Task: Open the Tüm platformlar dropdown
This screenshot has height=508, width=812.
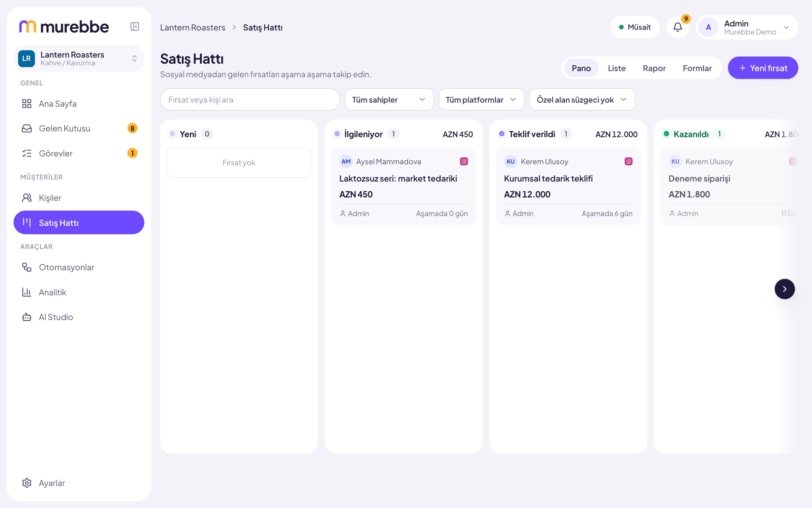Action: [x=481, y=100]
